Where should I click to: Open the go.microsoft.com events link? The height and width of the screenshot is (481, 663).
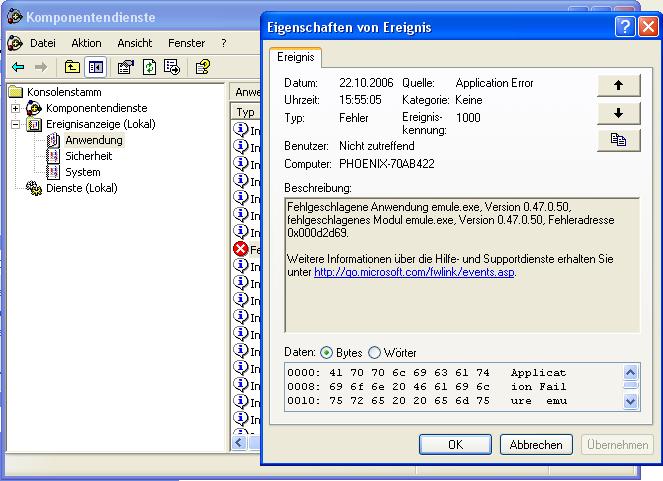414,272
